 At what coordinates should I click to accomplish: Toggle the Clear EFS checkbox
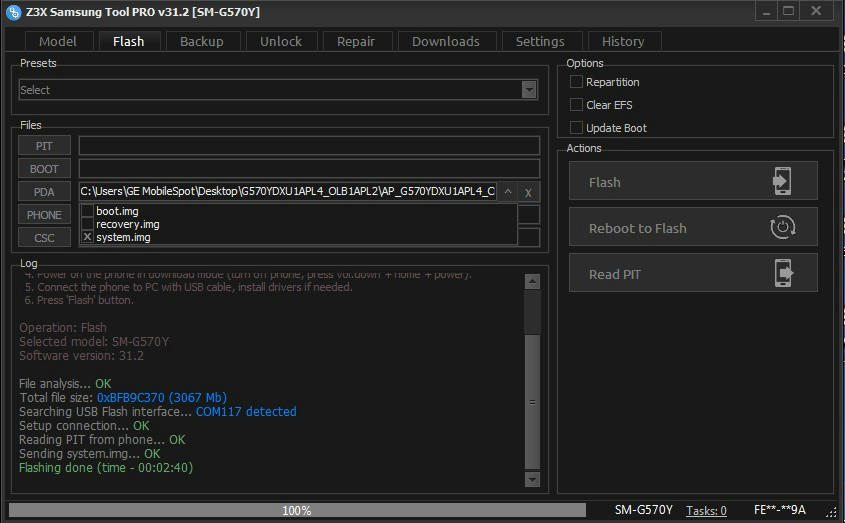pos(576,105)
